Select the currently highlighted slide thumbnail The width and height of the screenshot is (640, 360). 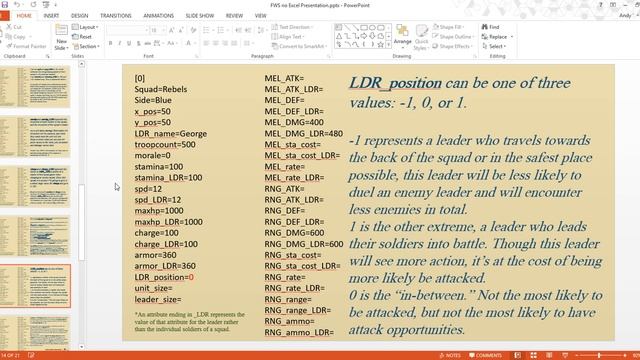35,286
